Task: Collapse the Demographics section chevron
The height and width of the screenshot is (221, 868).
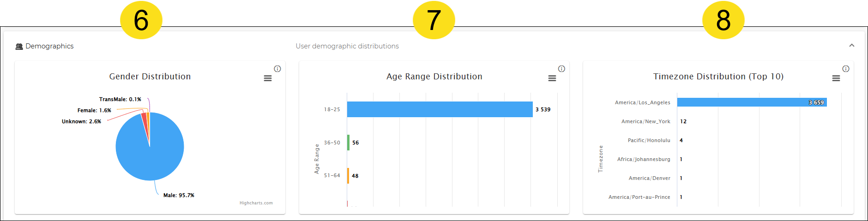Action: click(852, 45)
